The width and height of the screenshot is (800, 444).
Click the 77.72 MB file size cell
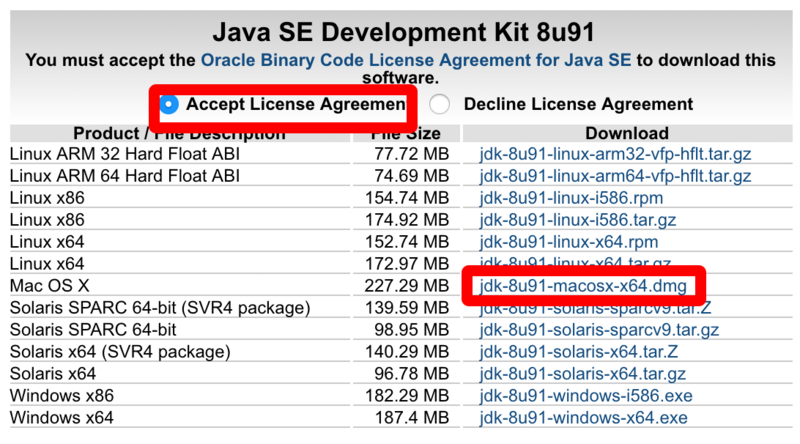pyautogui.click(x=411, y=154)
